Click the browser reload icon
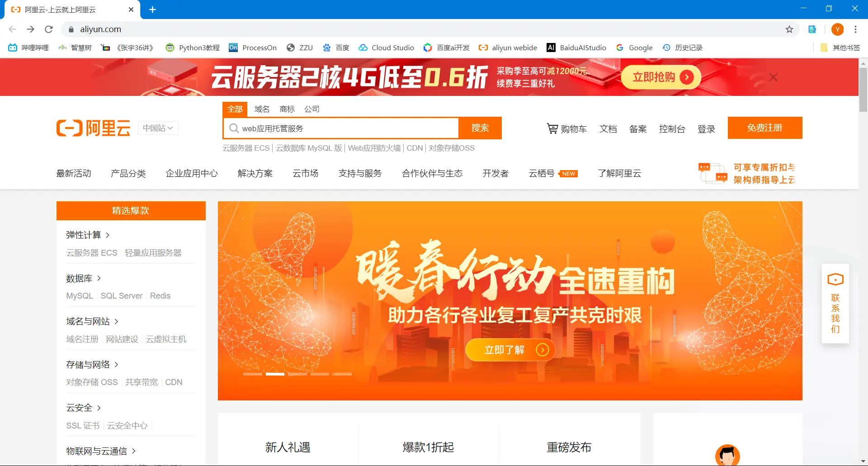Image resolution: width=868 pixels, height=466 pixels. tap(49, 29)
